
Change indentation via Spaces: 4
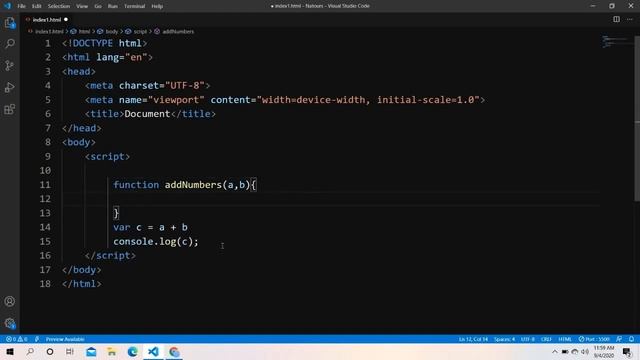click(504, 339)
